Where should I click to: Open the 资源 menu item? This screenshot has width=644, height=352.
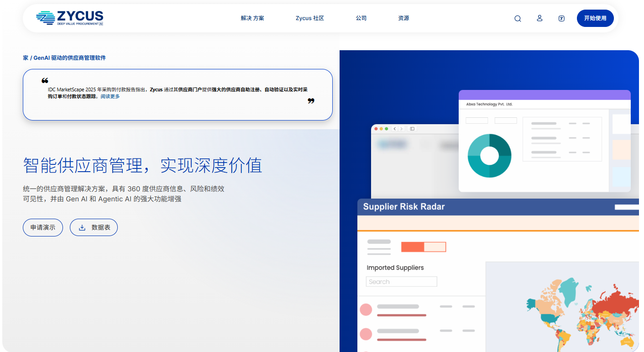point(403,18)
